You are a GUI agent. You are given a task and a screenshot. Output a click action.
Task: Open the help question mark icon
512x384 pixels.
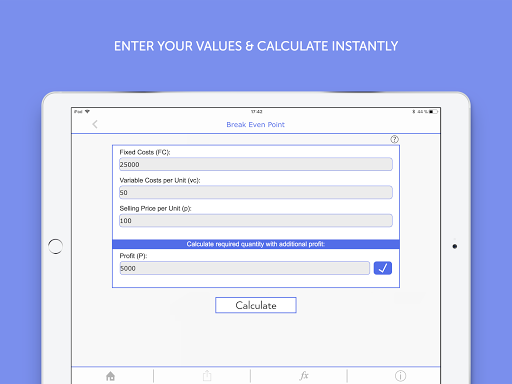point(394,139)
